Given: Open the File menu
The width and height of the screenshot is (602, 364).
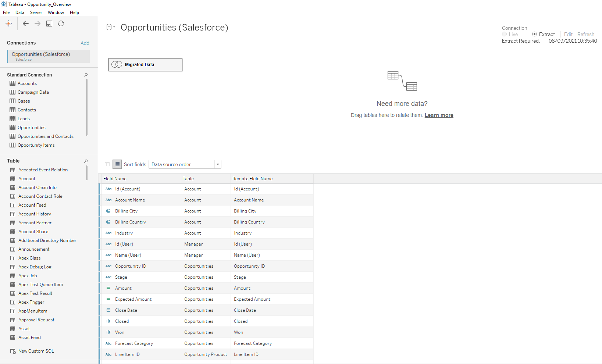Looking at the screenshot, I should tap(6, 13).
